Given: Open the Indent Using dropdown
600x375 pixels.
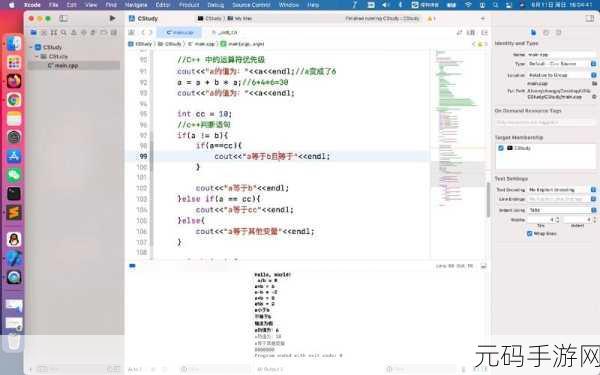Looking at the screenshot, I should [562, 210].
